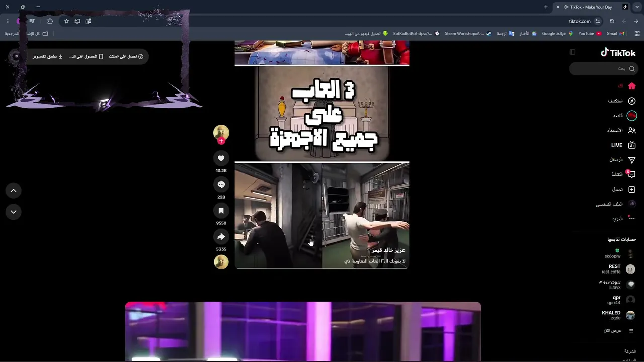The width and height of the screenshot is (644, 362).
Task: Open Messages paper-plane icon
Action: pyautogui.click(x=632, y=160)
